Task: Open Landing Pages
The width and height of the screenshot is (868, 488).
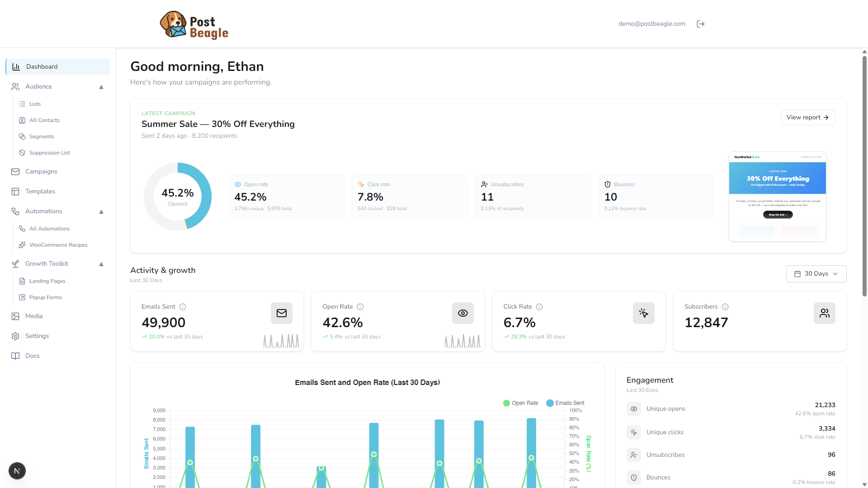Action: point(61,281)
